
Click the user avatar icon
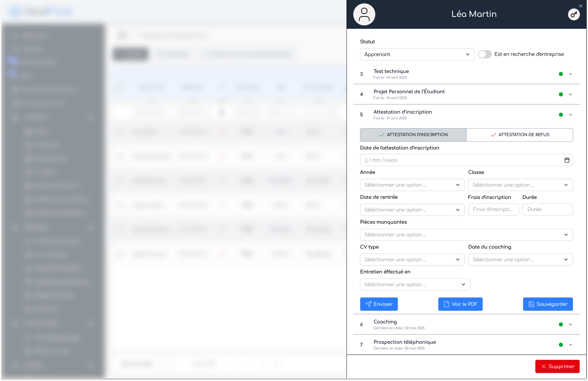click(x=364, y=14)
